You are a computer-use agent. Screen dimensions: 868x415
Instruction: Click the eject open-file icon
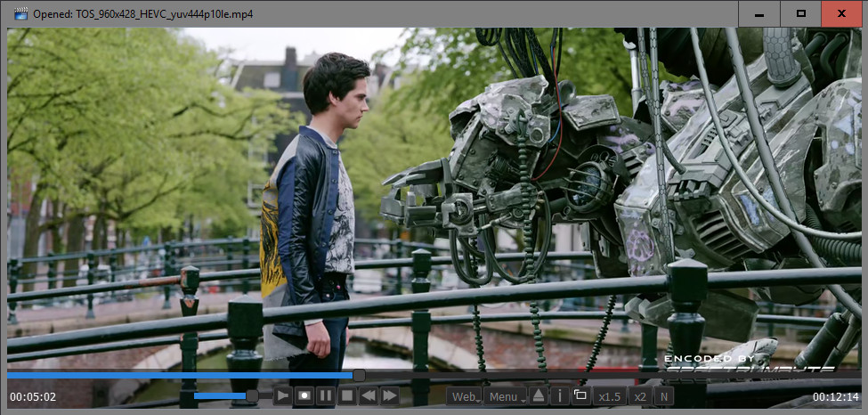(x=539, y=395)
